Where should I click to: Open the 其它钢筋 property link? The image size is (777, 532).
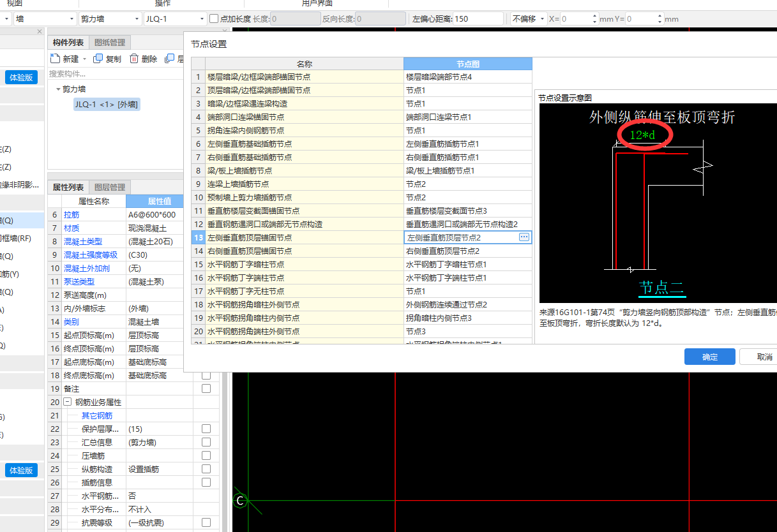click(x=96, y=415)
